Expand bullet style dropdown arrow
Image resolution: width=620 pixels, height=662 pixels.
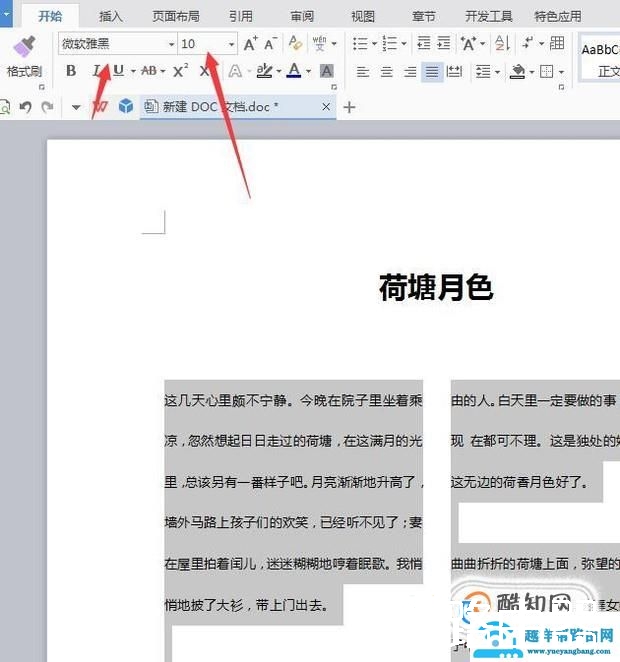click(374, 43)
